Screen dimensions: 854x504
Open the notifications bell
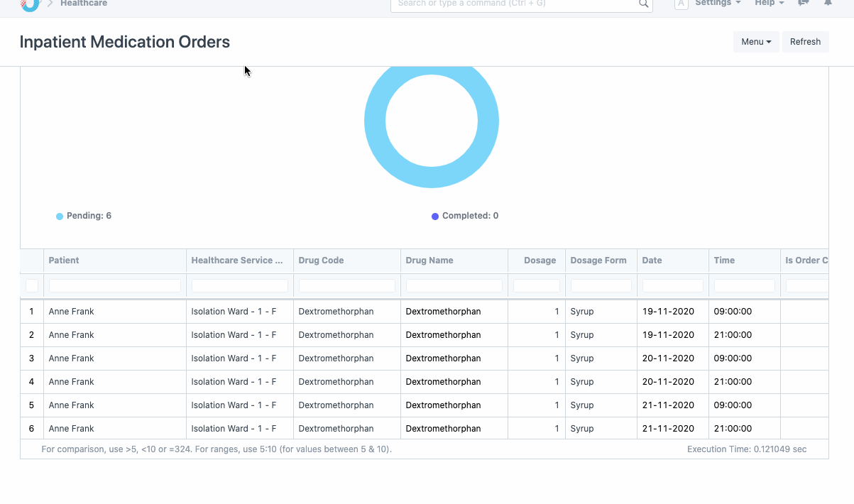coord(828,4)
